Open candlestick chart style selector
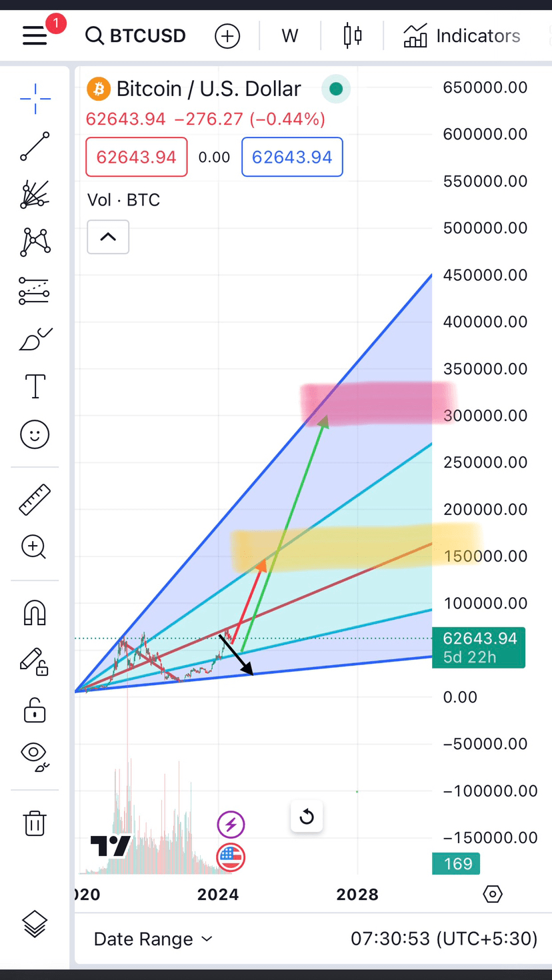Screen dimensions: 552x980 coord(353,35)
